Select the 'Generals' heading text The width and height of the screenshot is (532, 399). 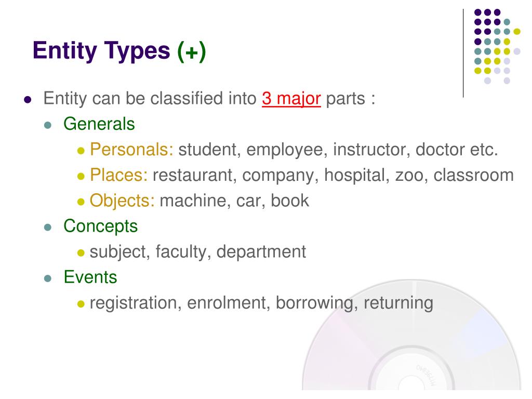(99, 124)
